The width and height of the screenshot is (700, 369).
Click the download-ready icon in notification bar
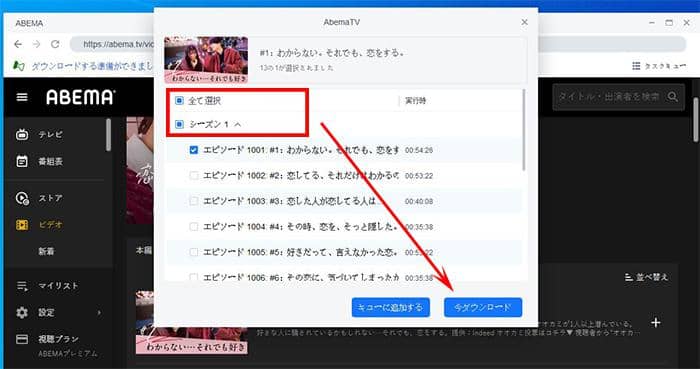(x=18, y=66)
